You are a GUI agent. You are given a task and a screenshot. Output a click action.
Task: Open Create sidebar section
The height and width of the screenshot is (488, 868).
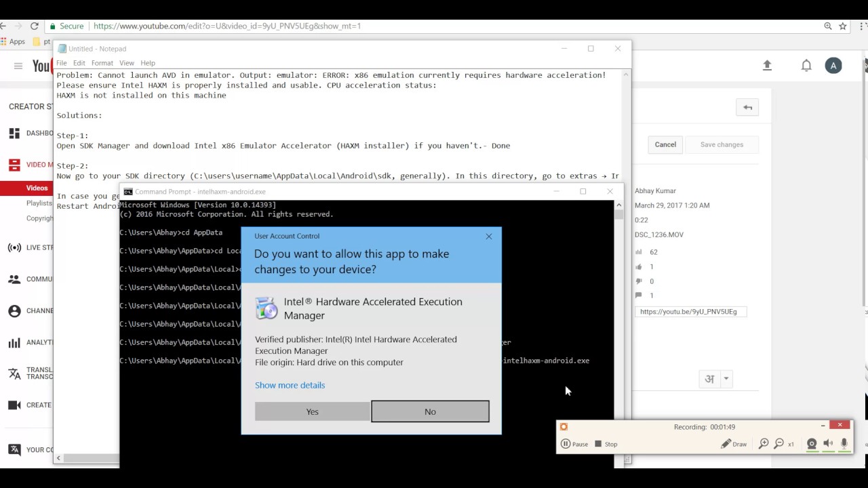pos(31,405)
